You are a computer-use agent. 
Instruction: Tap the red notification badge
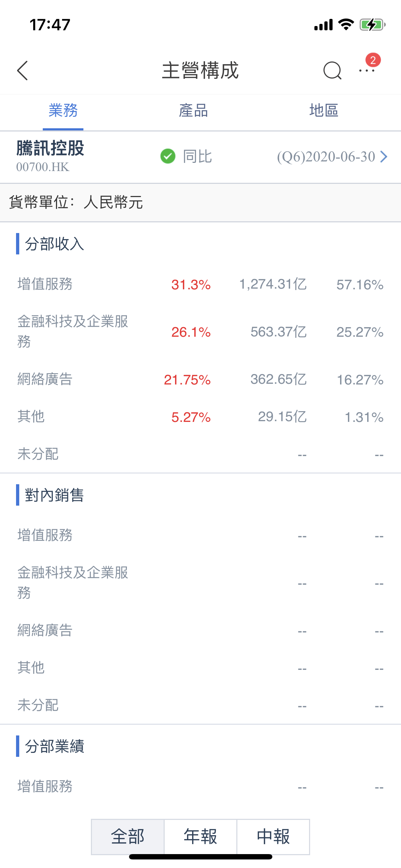[x=373, y=60]
